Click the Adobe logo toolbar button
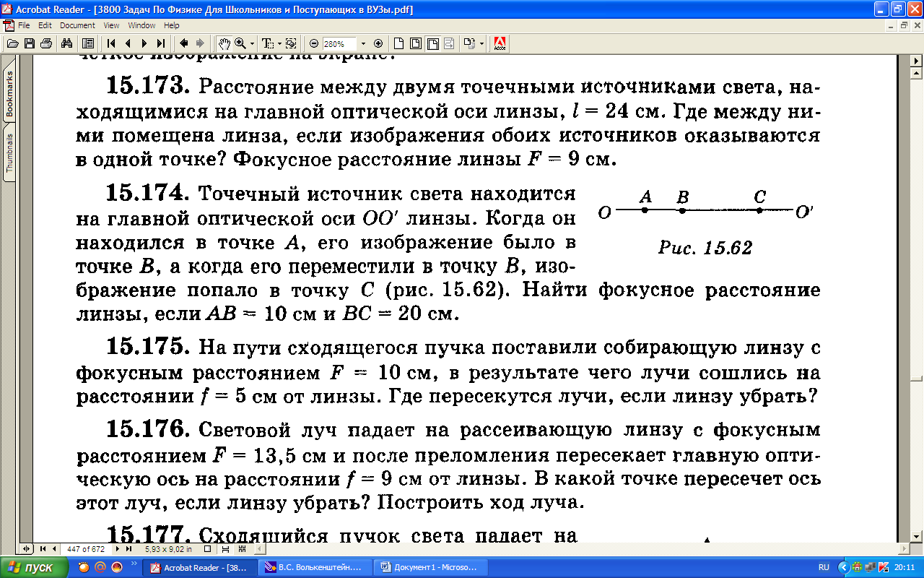 500,43
